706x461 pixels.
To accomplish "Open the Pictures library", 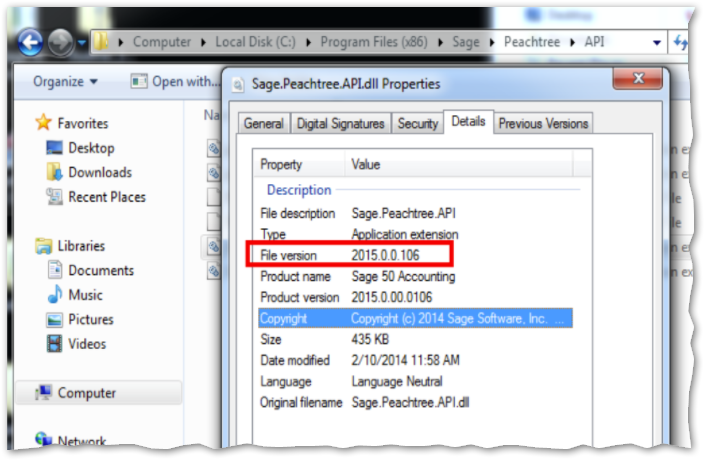I will tap(91, 320).
